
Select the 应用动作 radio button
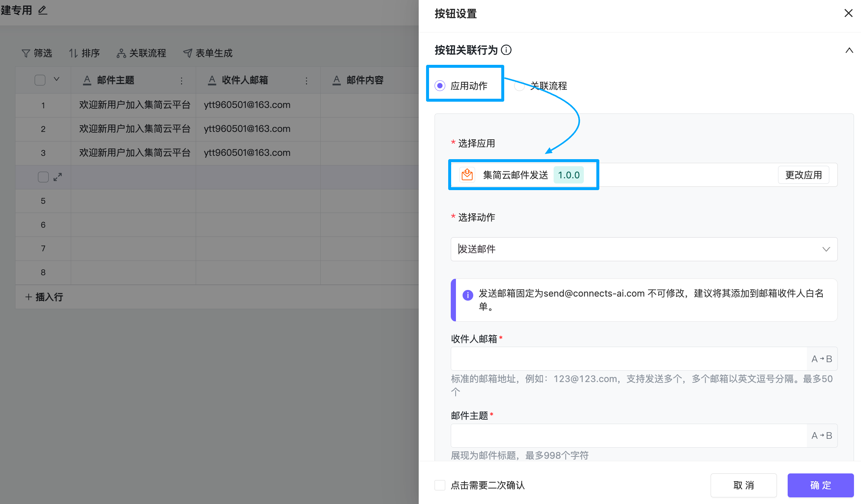coord(440,86)
